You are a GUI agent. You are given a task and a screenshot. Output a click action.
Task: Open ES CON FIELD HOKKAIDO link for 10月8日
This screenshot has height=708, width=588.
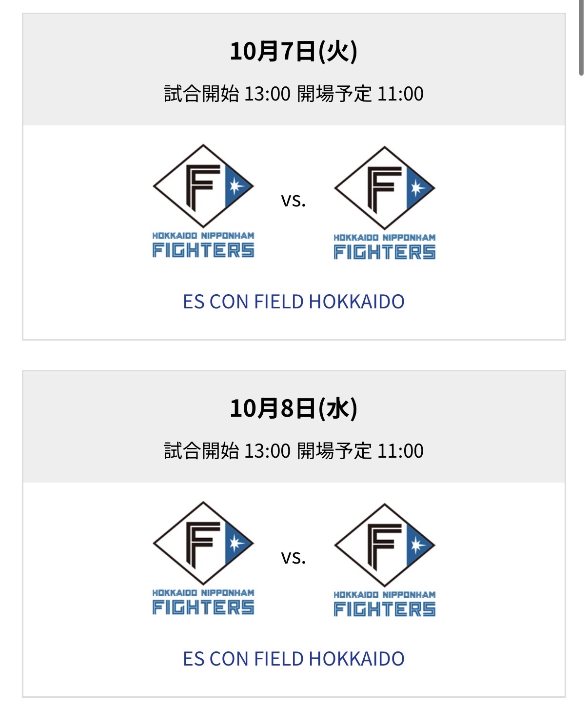pyautogui.click(x=294, y=659)
